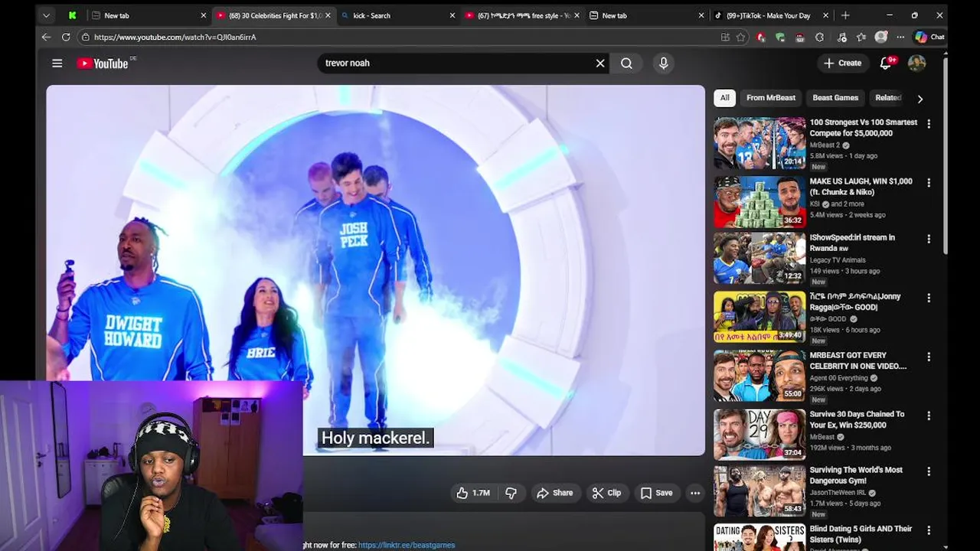Open the notifications bell
Viewport: 980px width, 551px height.
[x=886, y=64]
